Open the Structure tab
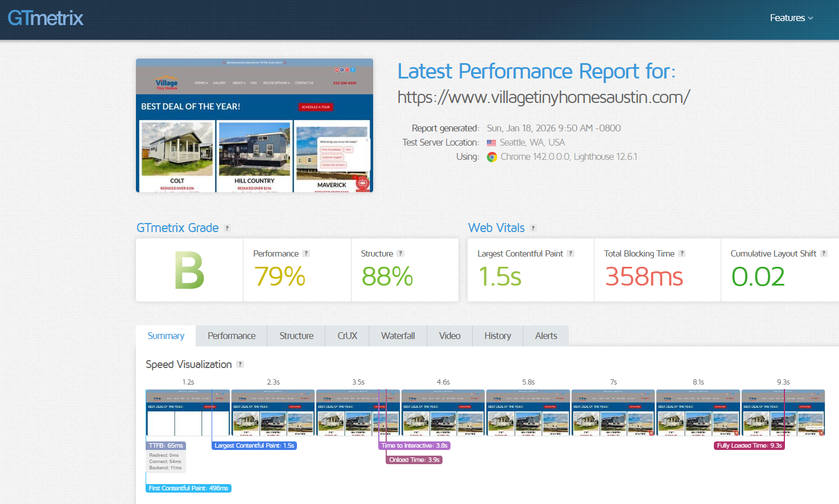The width and height of the screenshot is (839, 504). 296,336
